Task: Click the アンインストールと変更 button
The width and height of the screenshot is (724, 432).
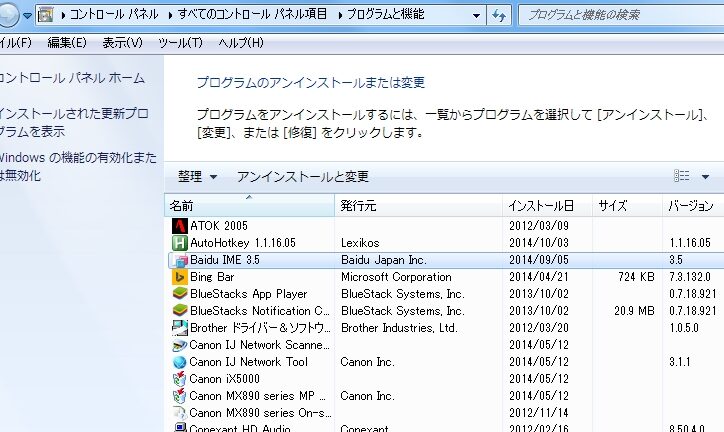Action: pos(303,176)
